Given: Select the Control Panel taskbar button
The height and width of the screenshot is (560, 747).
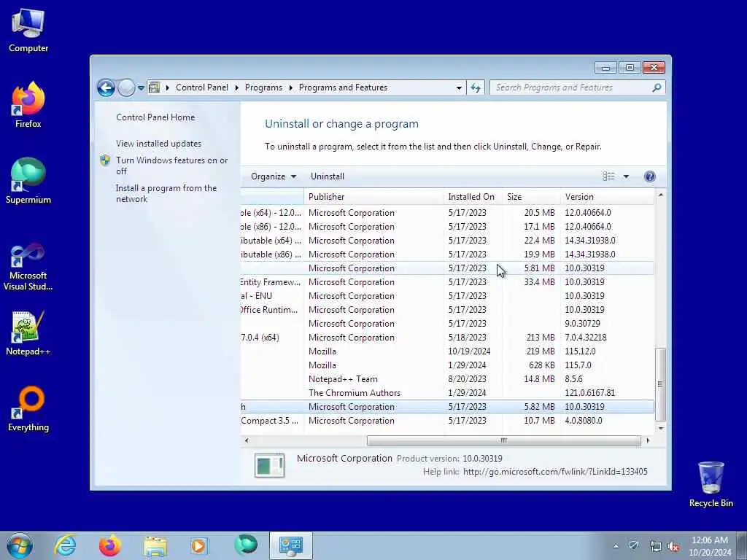Looking at the screenshot, I should (x=290, y=545).
